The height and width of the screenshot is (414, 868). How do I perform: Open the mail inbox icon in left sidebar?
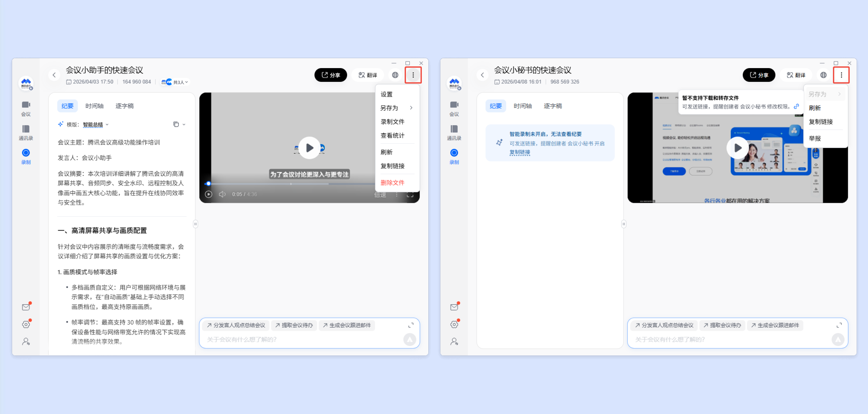(x=26, y=307)
